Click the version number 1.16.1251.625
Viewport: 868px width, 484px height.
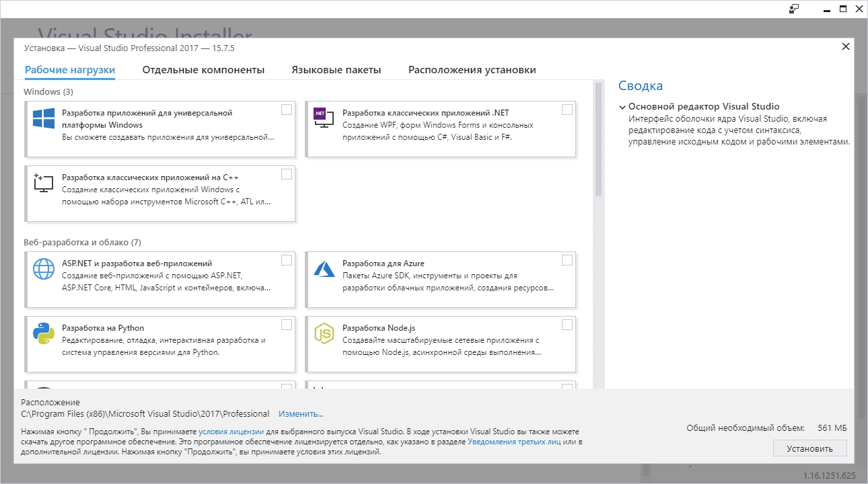[x=830, y=476]
